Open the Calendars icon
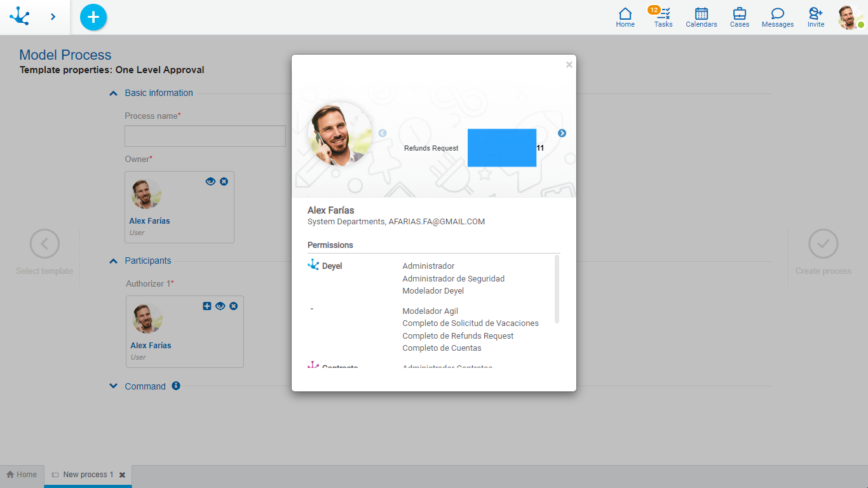868x488 pixels. pos(702,17)
